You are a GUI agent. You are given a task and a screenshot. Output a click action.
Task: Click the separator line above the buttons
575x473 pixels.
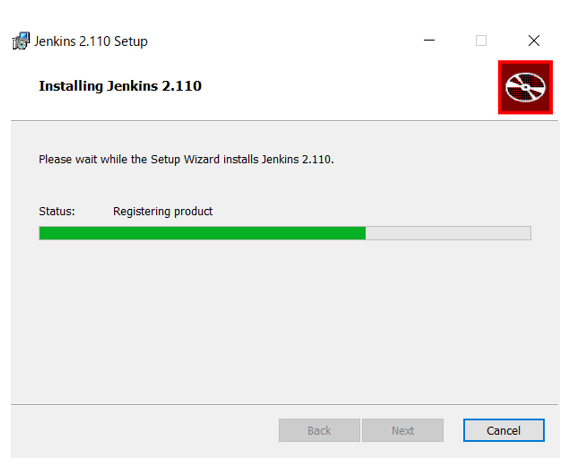(285, 404)
